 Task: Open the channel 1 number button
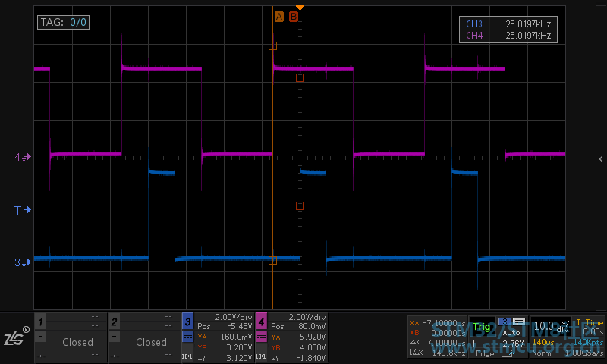click(41, 322)
